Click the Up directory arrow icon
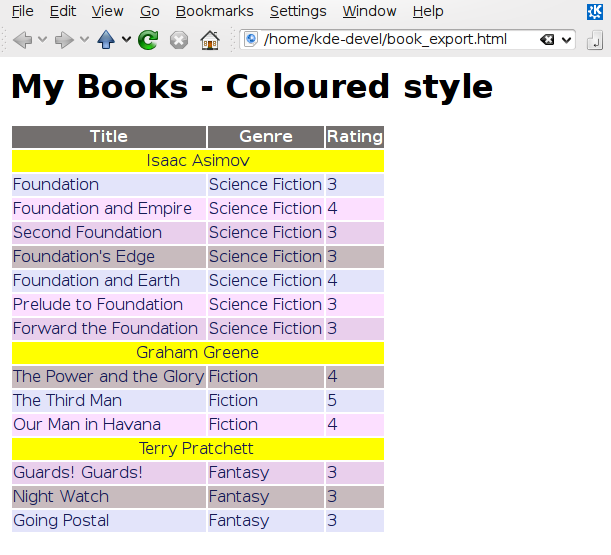This screenshot has width=611, height=555. click(106, 40)
